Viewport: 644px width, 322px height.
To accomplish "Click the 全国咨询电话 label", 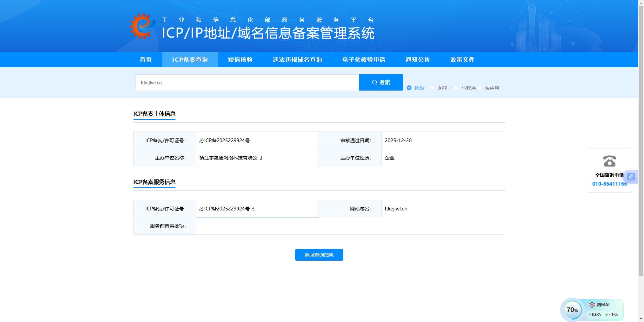I will (x=609, y=175).
